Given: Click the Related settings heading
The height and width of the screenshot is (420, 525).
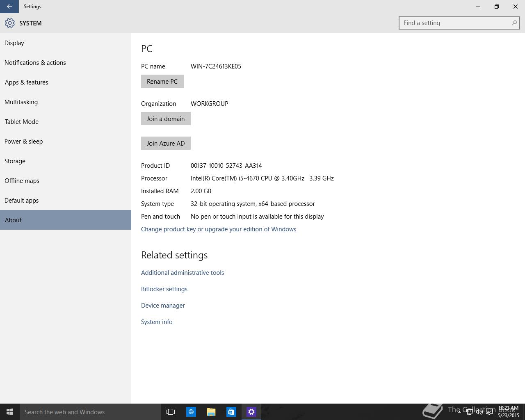Looking at the screenshot, I should pos(174,255).
